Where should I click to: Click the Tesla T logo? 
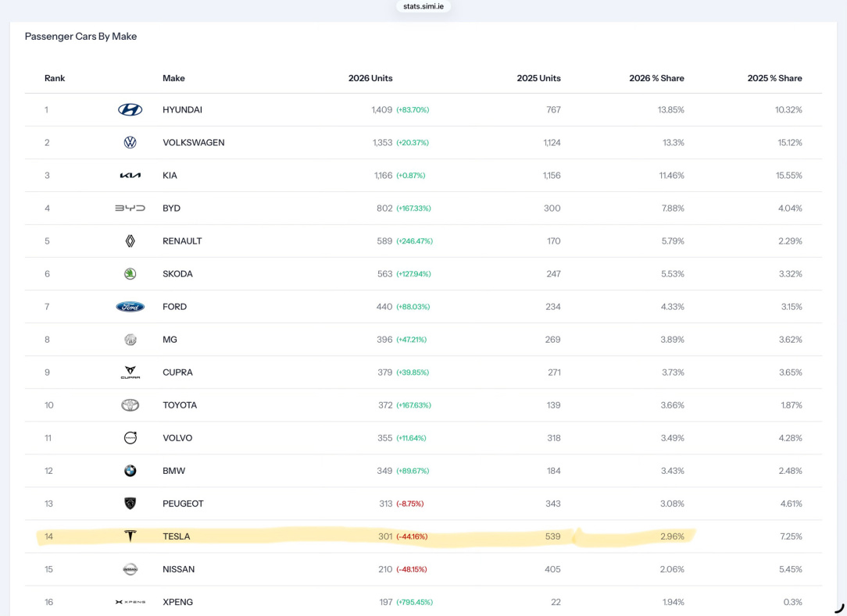click(130, 536)
